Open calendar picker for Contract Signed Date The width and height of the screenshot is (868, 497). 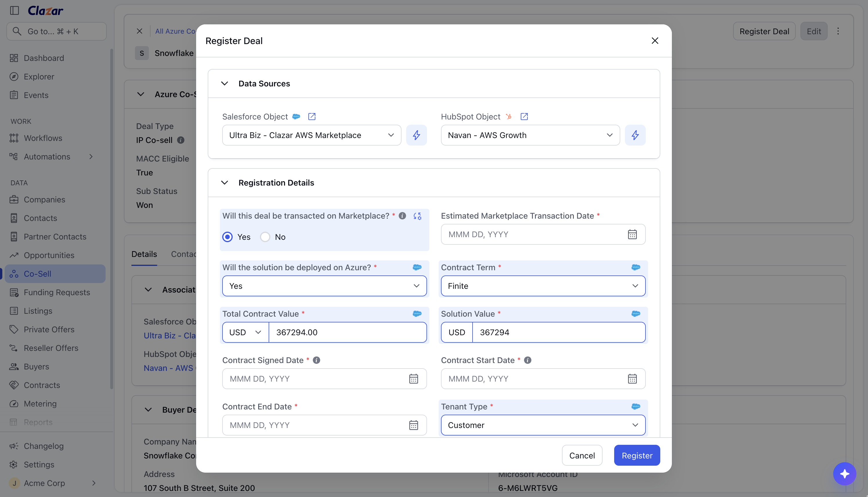pos(413,379)
